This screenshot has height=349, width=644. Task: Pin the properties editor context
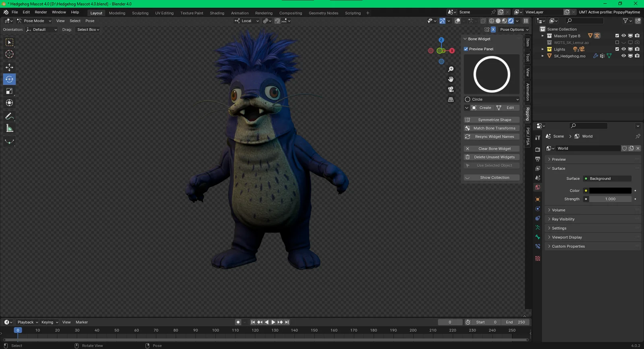[x=638, y=136]
